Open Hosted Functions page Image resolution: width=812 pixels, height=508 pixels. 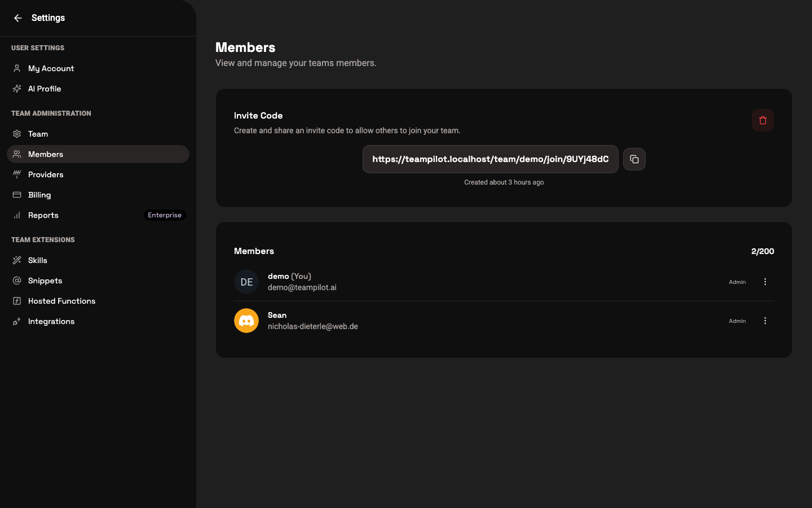point(98,301)
